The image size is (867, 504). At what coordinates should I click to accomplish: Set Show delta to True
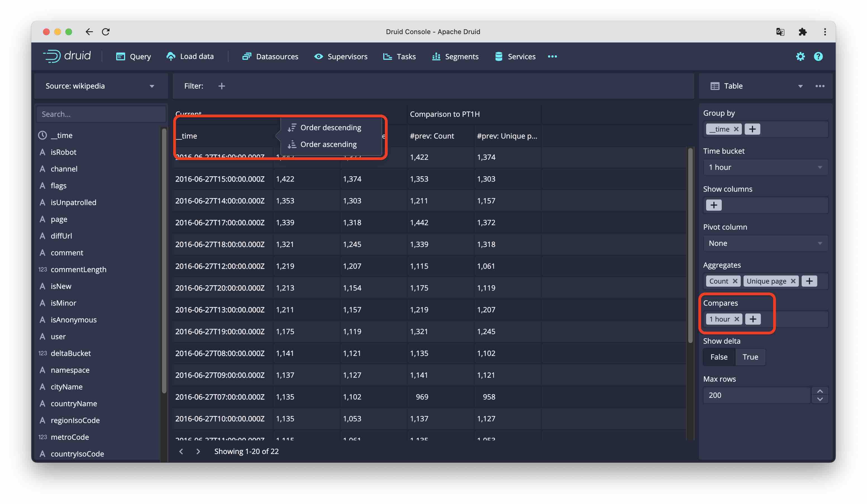pyautogui.click(x=750, y=357)
